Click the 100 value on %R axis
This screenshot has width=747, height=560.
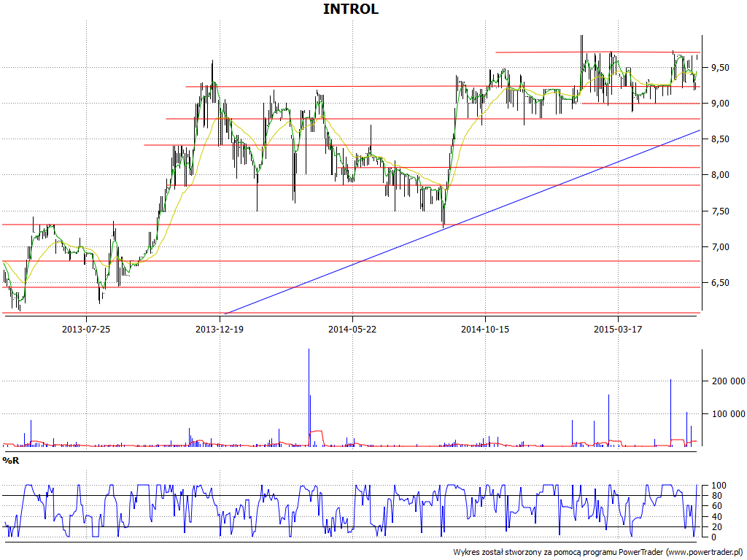pos(719,486)
